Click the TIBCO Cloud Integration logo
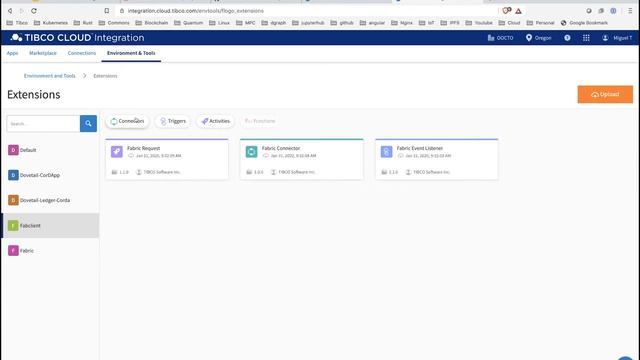 point(78,38)
